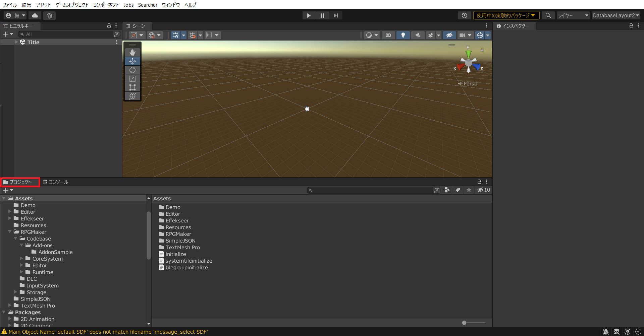Click the status bar warning message

coord(108,332)
